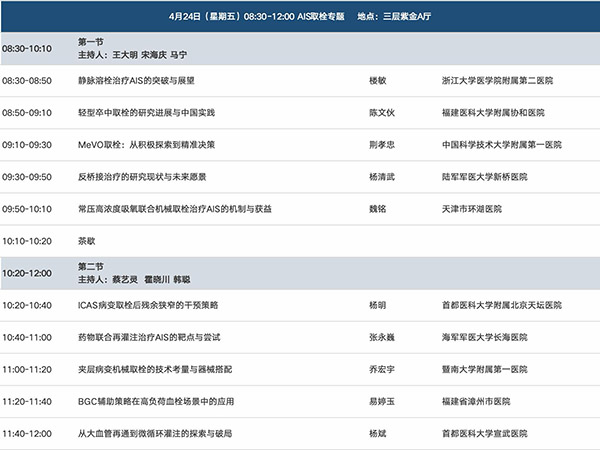
Task: Click speaker name 楼敏
Action: 377,79
